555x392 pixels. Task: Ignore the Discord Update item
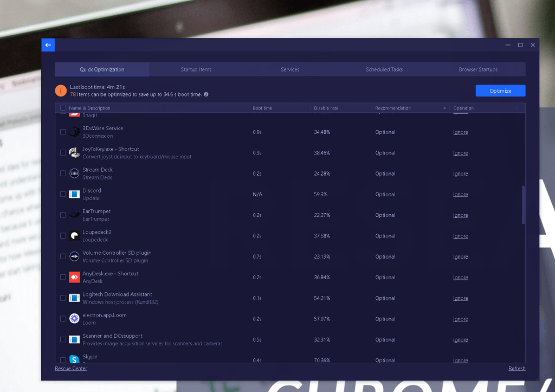pos(461,195)
